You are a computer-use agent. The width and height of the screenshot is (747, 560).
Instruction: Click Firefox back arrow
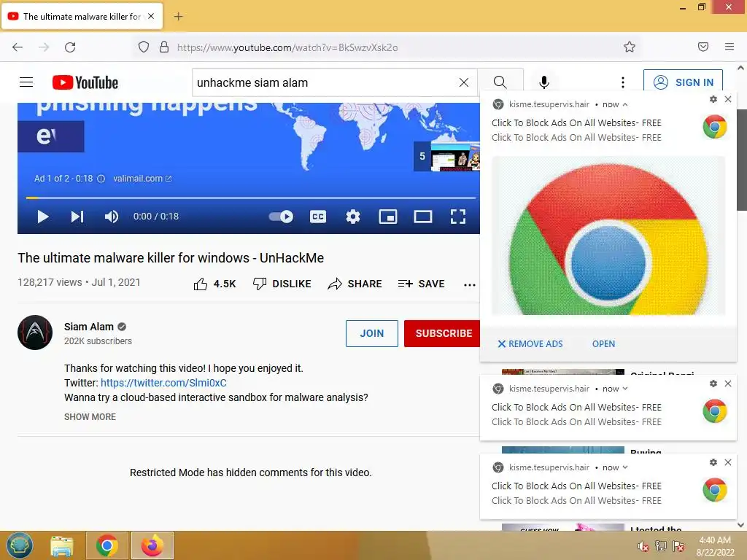[18, 47]
